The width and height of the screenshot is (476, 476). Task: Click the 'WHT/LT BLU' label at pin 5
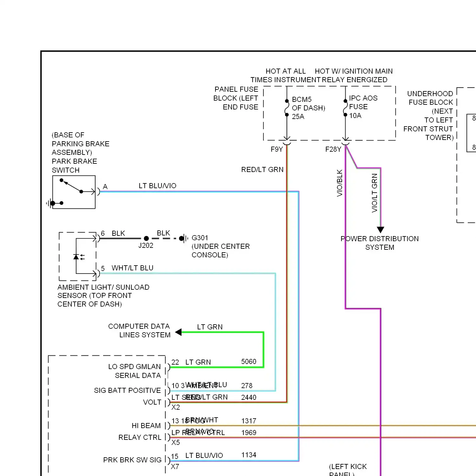tap(132, 268)
